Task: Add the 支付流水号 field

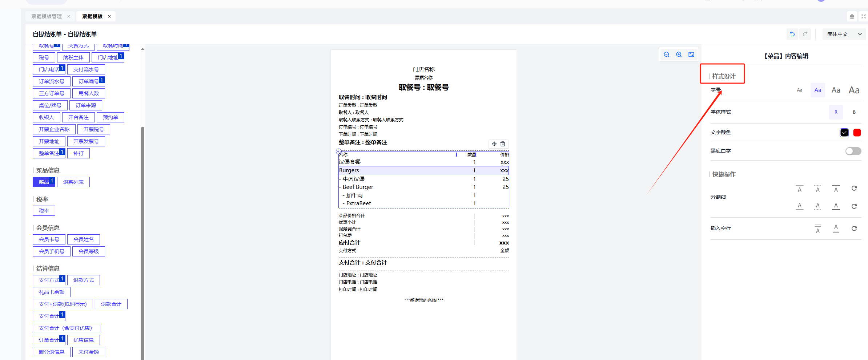Action: click(86, 69)
